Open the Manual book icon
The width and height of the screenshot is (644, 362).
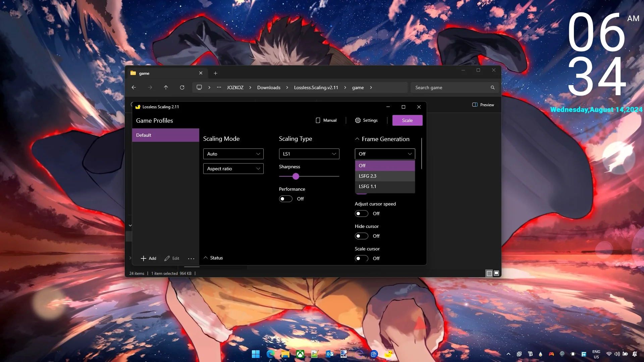click(x=318, y=120)
